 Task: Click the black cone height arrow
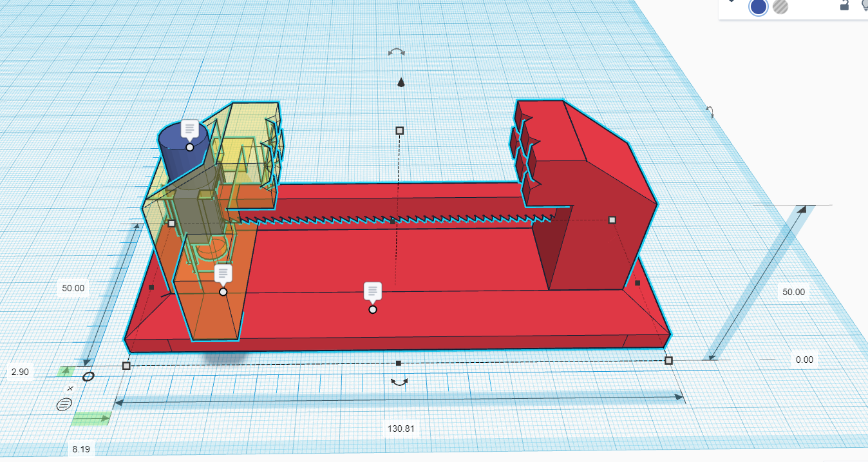[401, 82]
